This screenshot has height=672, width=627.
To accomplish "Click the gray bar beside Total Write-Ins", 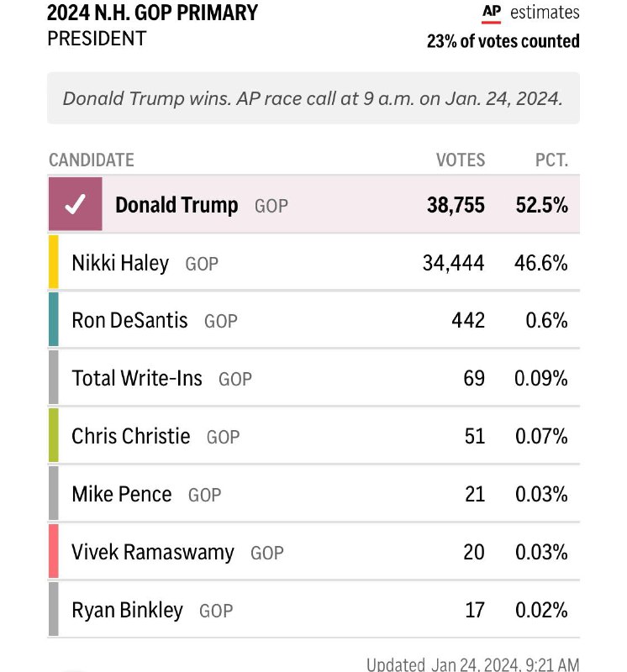I will [x=54, y=378].
